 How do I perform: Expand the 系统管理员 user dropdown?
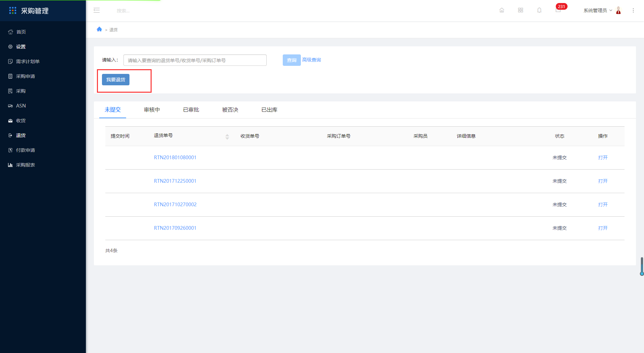click(598, 10)
